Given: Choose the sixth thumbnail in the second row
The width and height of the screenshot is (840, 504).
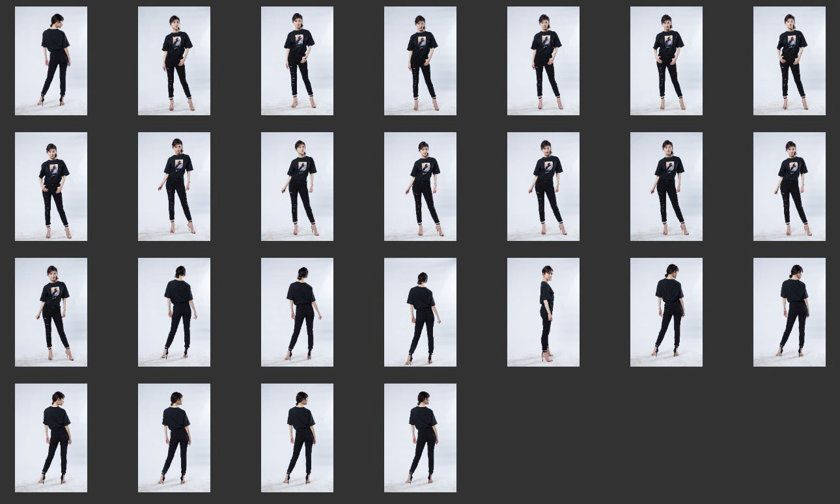Looking at the screenshot, I should (666, 186).
